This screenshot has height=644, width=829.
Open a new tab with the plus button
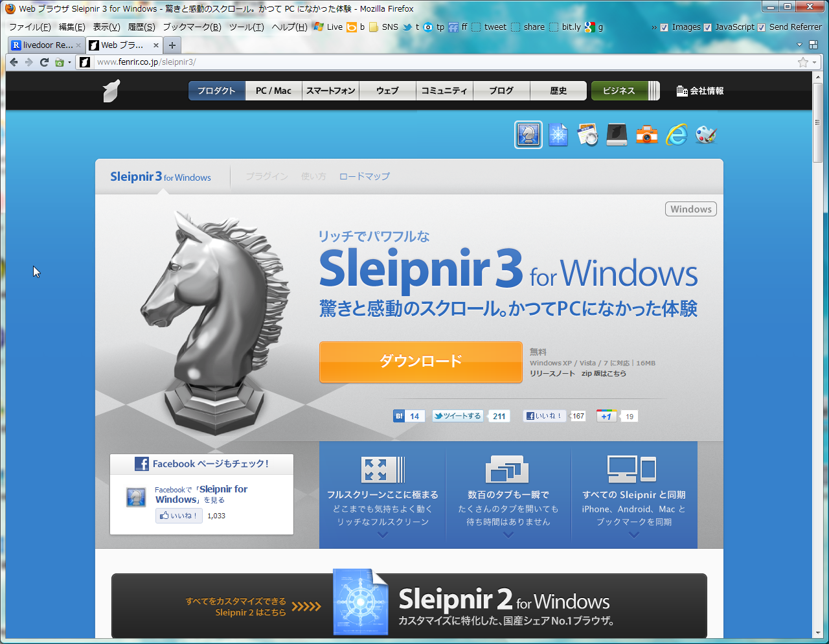(172, 45)
